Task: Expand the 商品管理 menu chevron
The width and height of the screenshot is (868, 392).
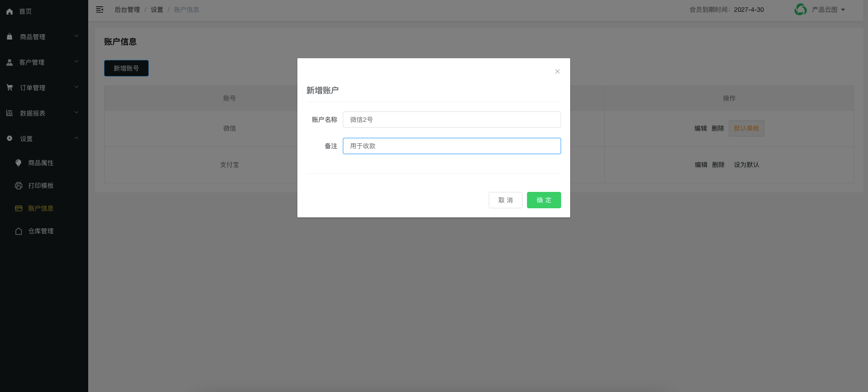Action: tap(76, 36)
